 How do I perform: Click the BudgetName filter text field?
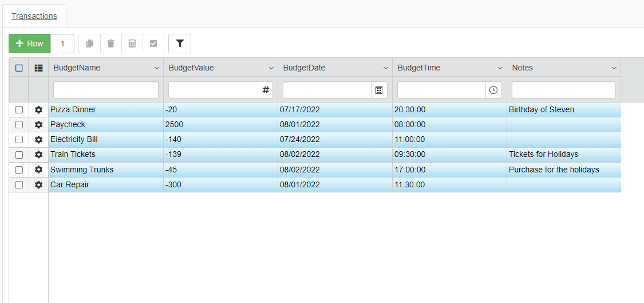coord(106,90)
